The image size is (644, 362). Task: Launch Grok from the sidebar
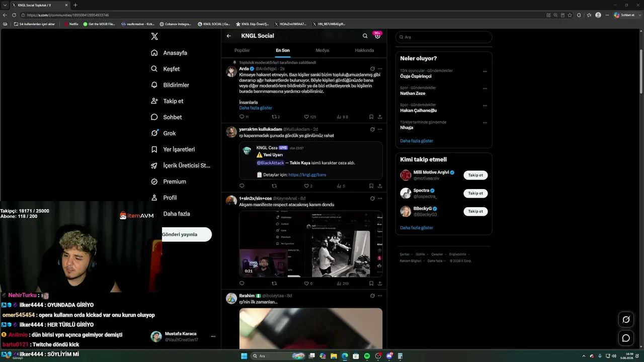pyautogui.click(x=164, y=133)
